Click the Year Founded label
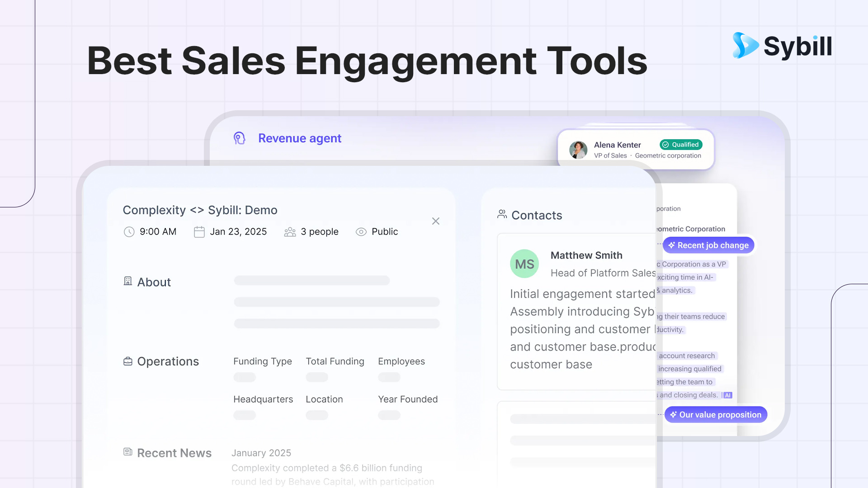Image resolution: width=868 pixels, height=488 pixels. 408,399
